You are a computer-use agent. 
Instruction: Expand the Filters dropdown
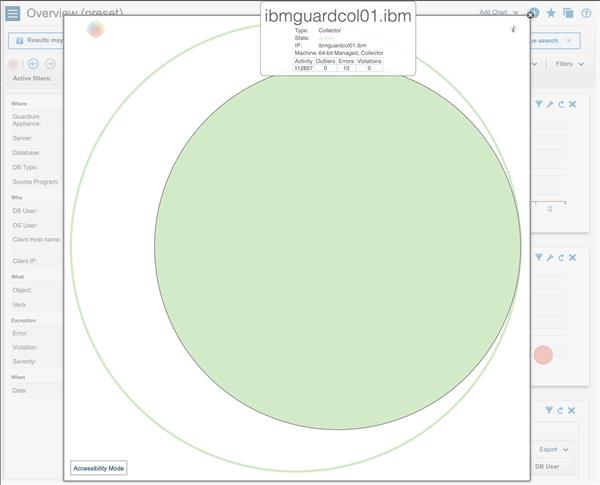tap(570, 64)
